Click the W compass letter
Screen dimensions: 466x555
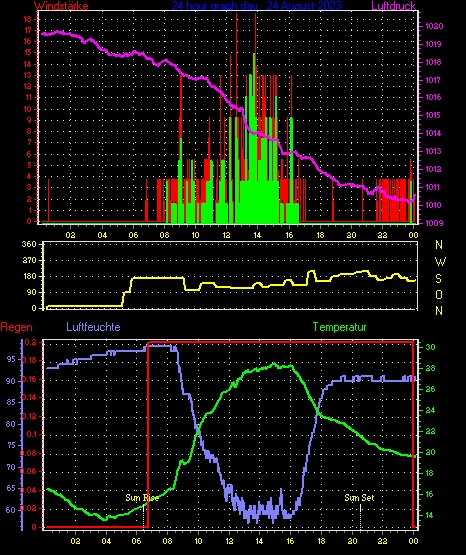pyautogui.click(x=440, y=262)
